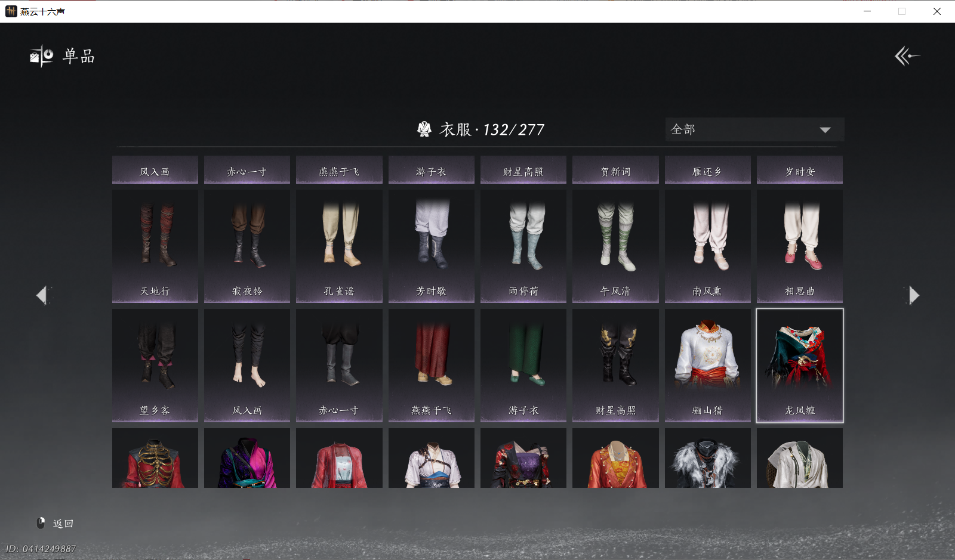Expand the 全部 filter dropdown
This screenshot has height=560, width=955.
754,129
